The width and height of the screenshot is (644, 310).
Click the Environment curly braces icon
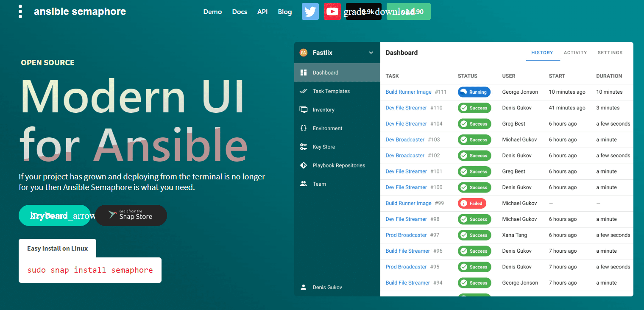[304, 128]
